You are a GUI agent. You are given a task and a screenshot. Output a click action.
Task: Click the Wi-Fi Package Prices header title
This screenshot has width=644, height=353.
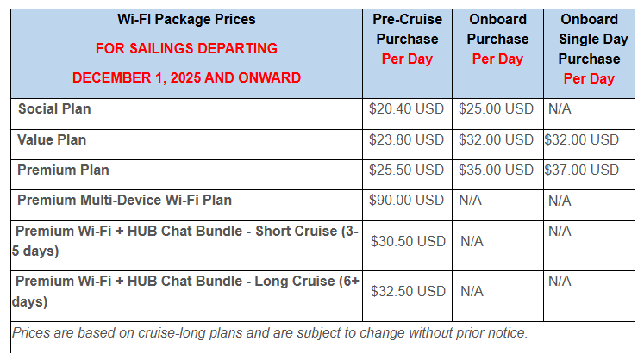(186, 19)
